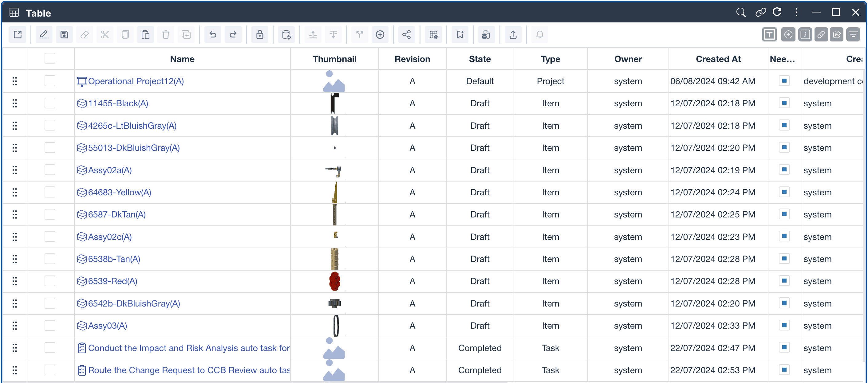The width and height of the screenshot is (868, 383).
Task: Open the three-dot kebab menu in title bar
Action: (796, 13)
